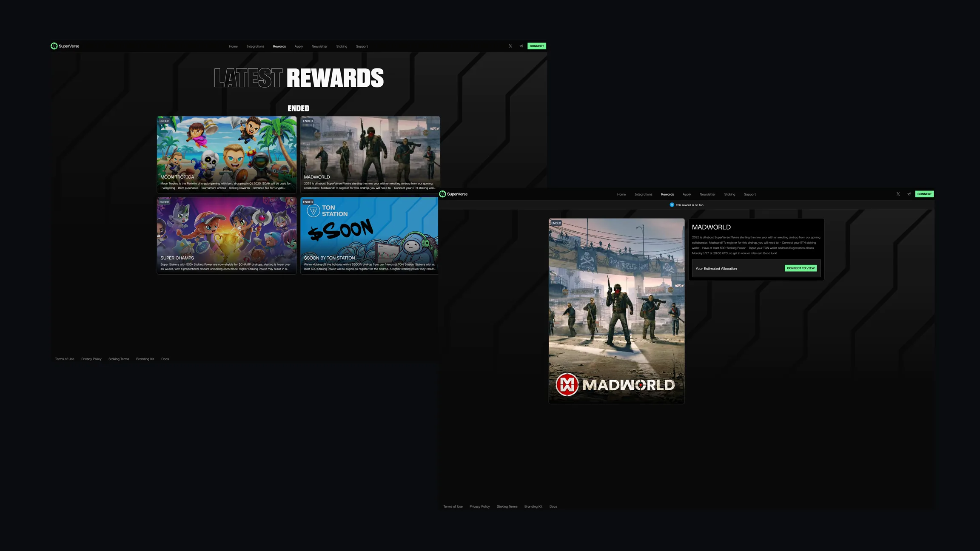Open the Super Champs reward card

tap(227, 236)
